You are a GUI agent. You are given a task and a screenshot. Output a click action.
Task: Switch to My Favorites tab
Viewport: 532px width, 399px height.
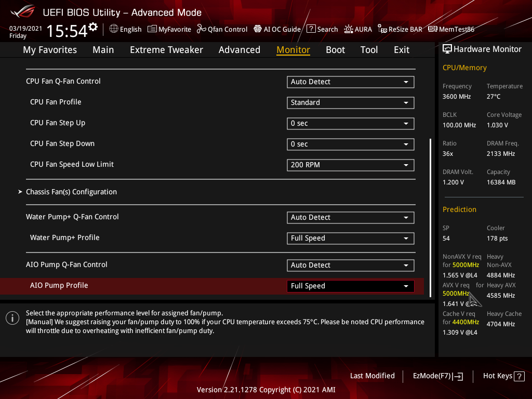pyautogui.click(x=50, y=50)
